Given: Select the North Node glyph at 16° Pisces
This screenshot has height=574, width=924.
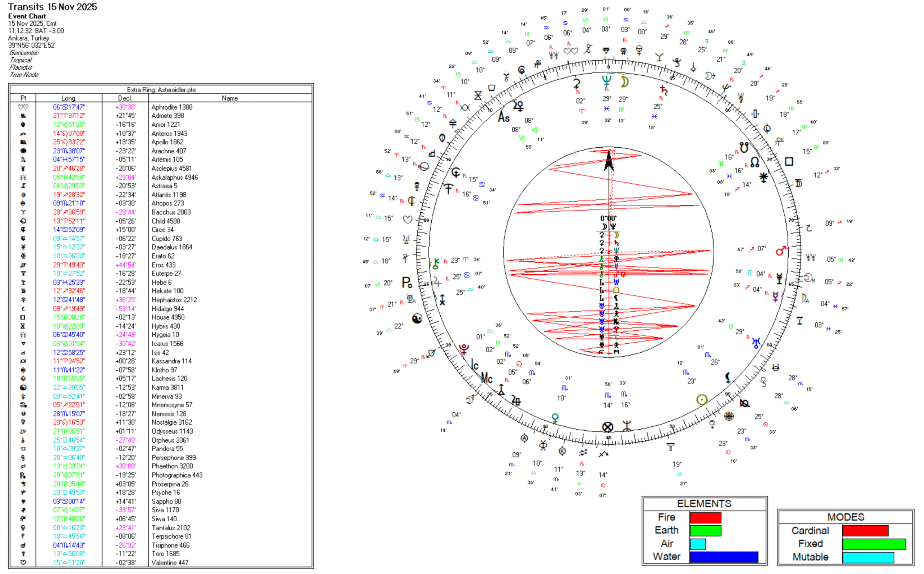Looking at the screenshot, I should (x=755, y=162).
